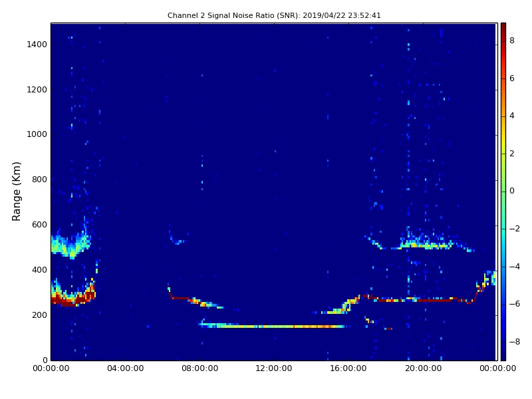Click the green middle of the colorbar

pyautogui.click(x=503, y=192)
